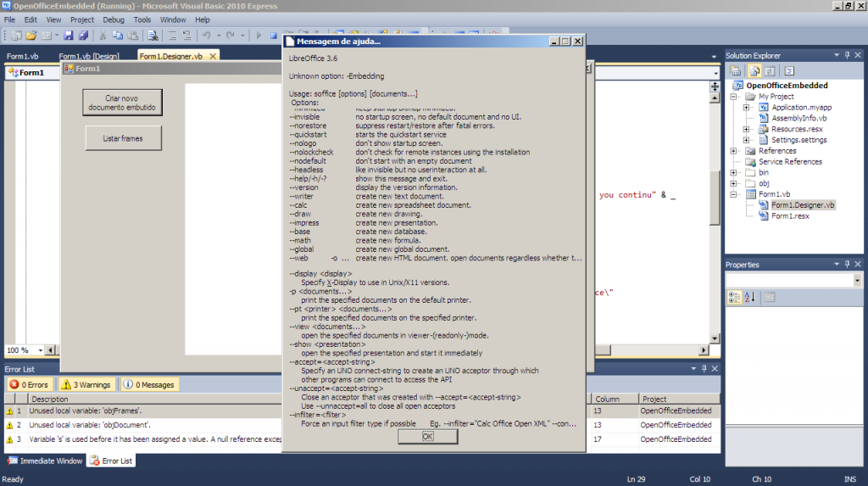Click the Alphabetical sort icon in Properties
Viewport: 868px width, 486px height.
click(x=749, y=297)
